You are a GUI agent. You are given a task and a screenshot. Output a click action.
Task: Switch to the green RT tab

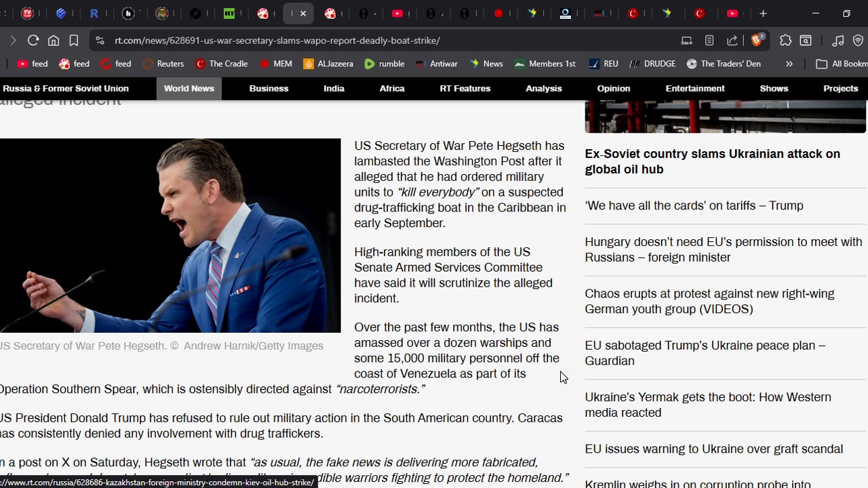tap(229, 14)
